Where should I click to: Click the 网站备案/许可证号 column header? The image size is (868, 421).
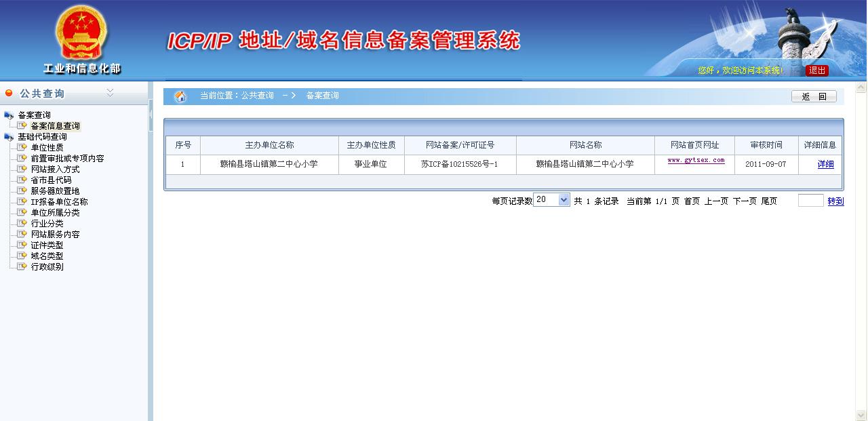pyautogui.click(x=460, y=145)
